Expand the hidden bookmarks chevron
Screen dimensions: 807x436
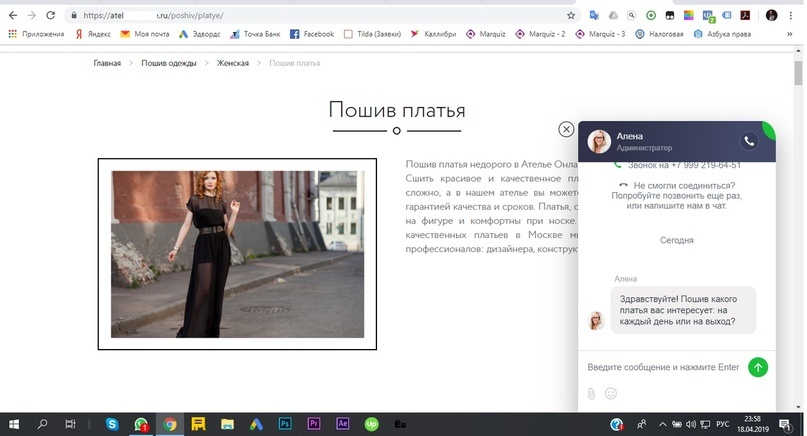click(x=790, y=34)
